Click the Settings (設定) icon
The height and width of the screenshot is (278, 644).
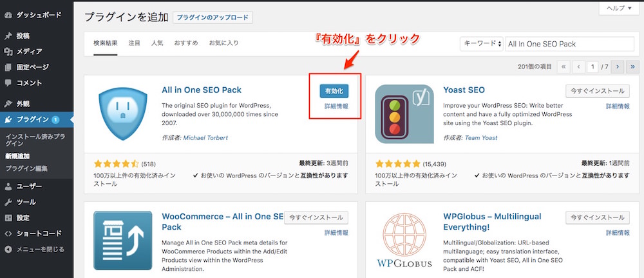[x=8, y=218]
